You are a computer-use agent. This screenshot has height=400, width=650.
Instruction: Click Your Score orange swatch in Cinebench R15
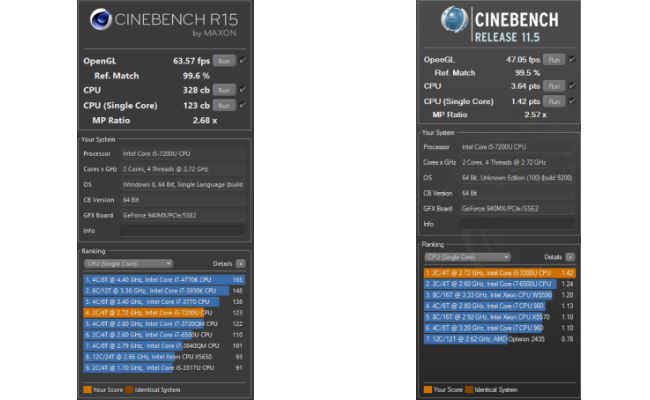(87, 390)
